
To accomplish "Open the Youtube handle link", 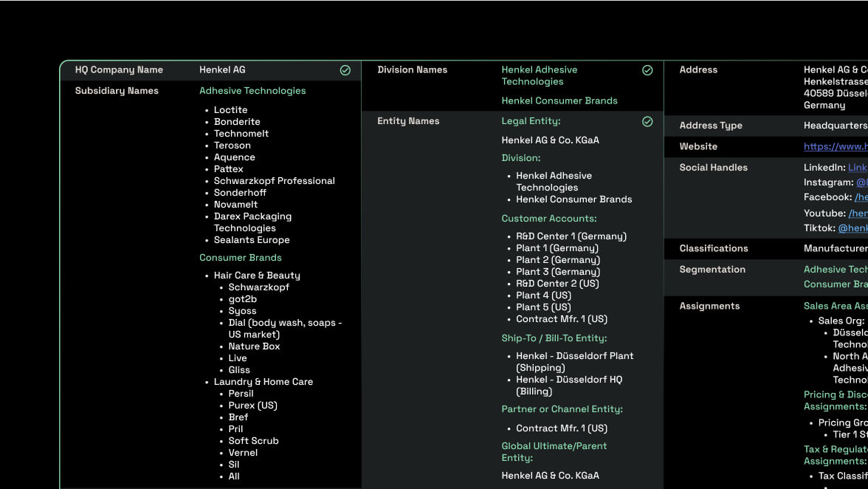I will tap(858, 213).
